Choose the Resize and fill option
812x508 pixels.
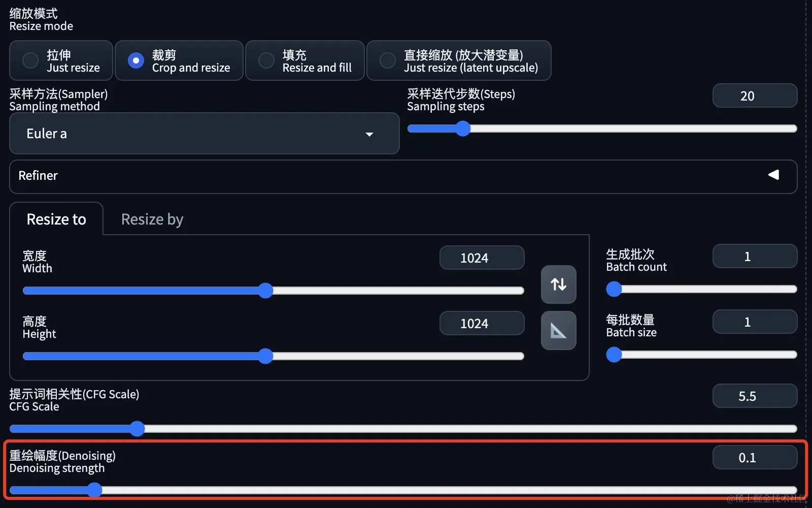point(266,60)
